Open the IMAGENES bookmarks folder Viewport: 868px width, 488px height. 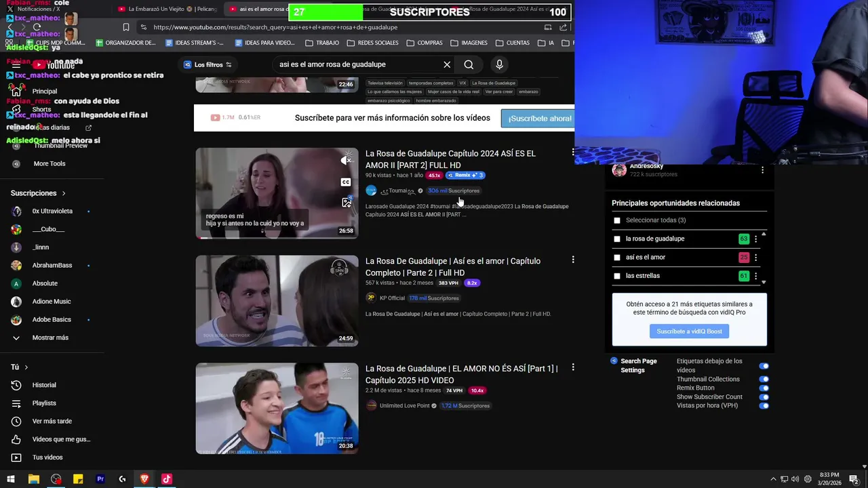tap(469, 43)
